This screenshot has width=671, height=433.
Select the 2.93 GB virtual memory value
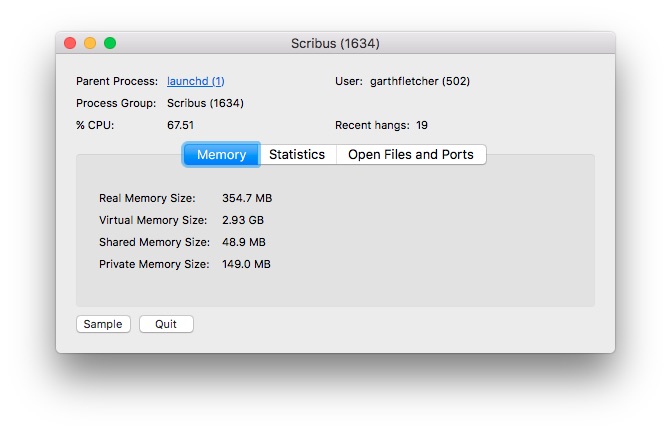tap(243, 220)
